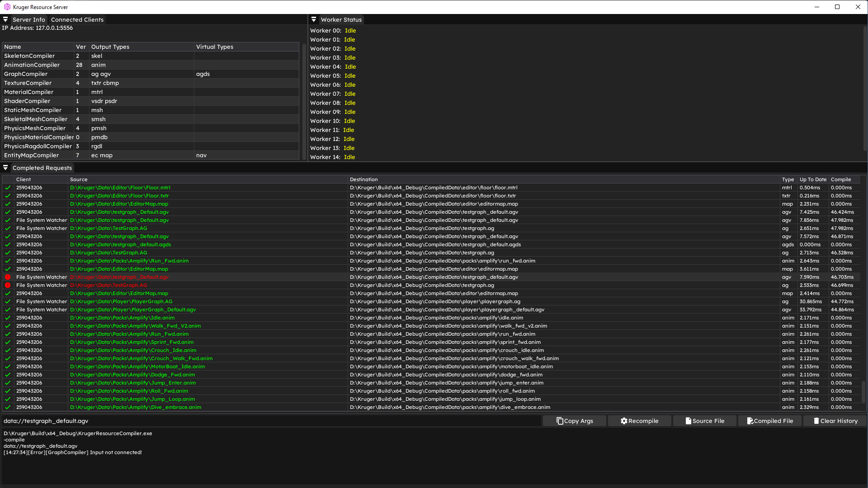Screen dimensions: 868x488
Task: Select the Server Info tab
Action: pos(29,19)
